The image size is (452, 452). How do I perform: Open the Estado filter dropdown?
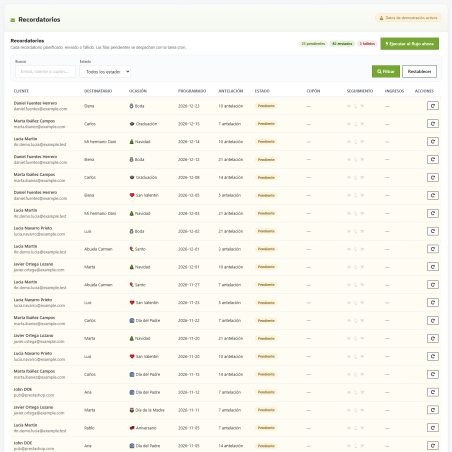click(x=105, y=72)
